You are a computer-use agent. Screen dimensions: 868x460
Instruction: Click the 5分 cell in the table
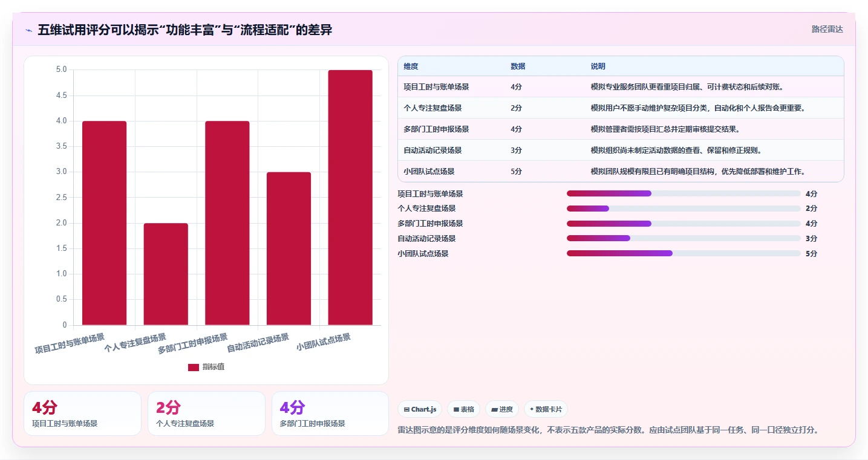pyautogui.click(x=516, y=172)
